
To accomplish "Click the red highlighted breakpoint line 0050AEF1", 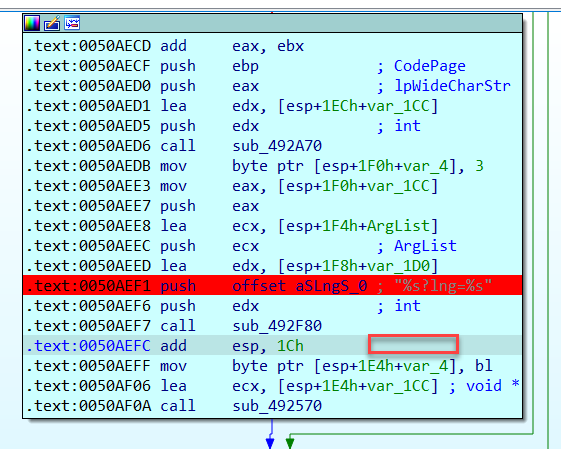I will click(x=272, y=285).
